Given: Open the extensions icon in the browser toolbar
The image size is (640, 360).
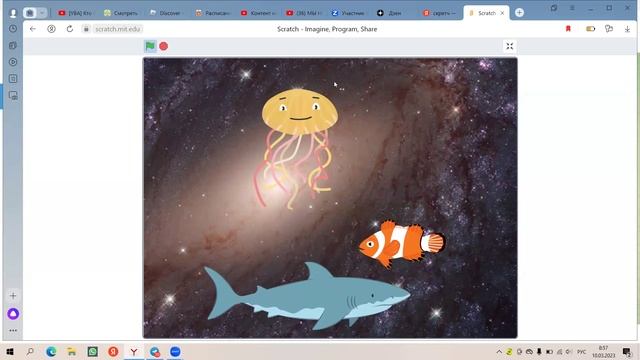Looking at the screenshot, I should click(x=609, y=29).
